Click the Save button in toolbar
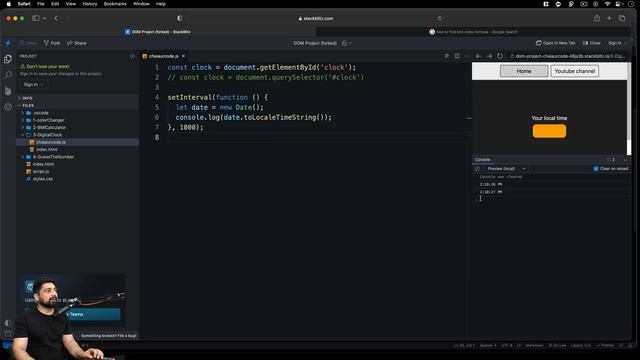This screenshot has height=360, width=640. tap(28, 43)
